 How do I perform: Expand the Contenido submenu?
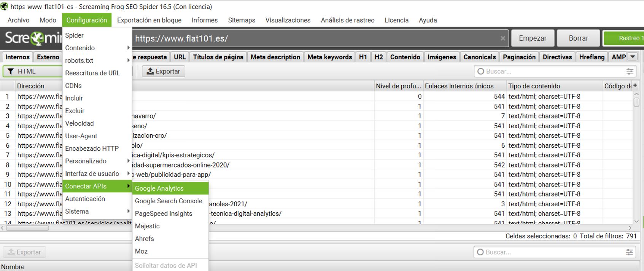97,48
